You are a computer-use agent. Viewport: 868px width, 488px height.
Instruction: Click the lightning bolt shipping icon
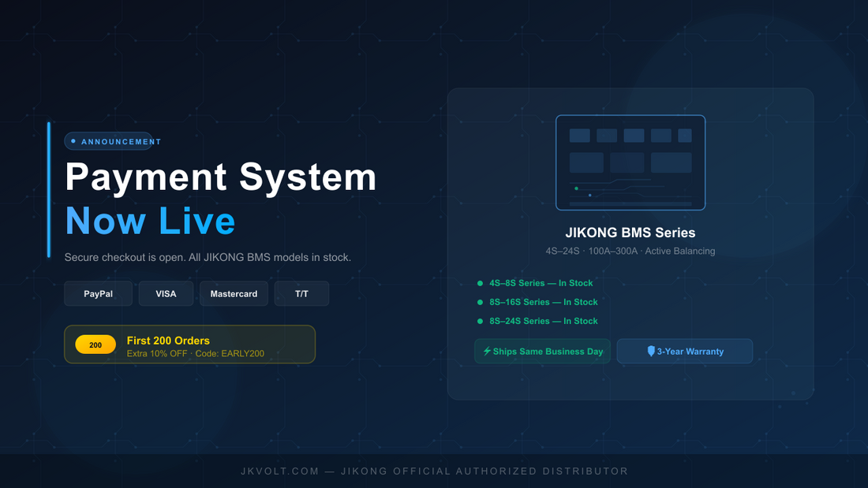click(x=487, y=351)
